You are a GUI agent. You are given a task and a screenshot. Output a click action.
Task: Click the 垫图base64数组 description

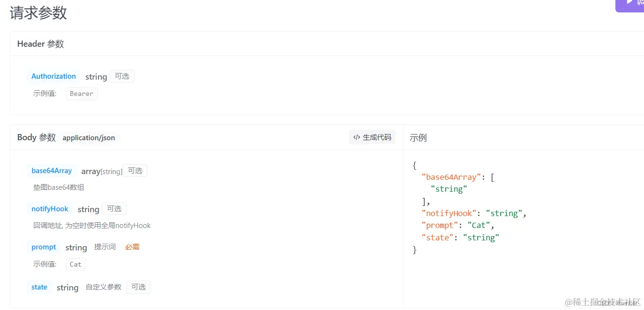pyautogui.click(x=59, y=187)
